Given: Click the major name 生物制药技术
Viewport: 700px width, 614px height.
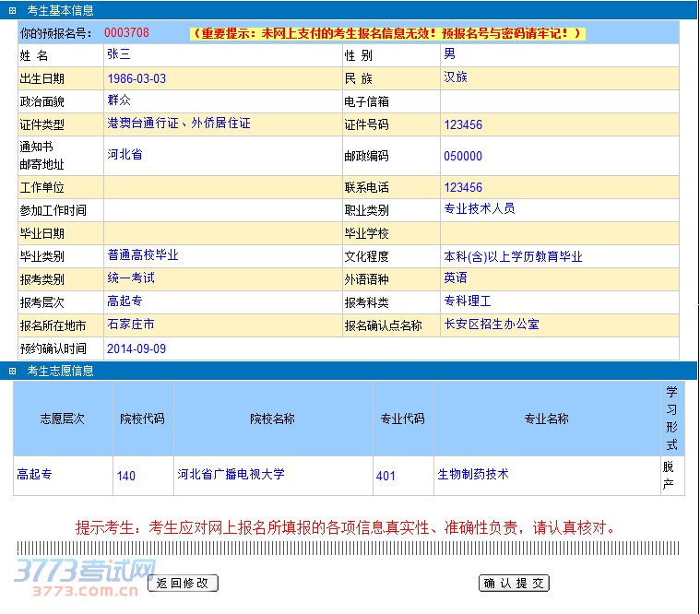Looking at the screenshot, I should (x=472, y=475).
